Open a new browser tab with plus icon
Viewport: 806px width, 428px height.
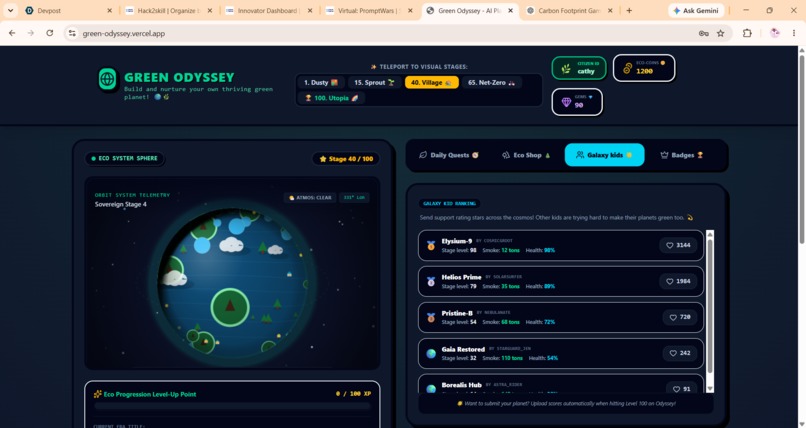[x=629, y=10]
